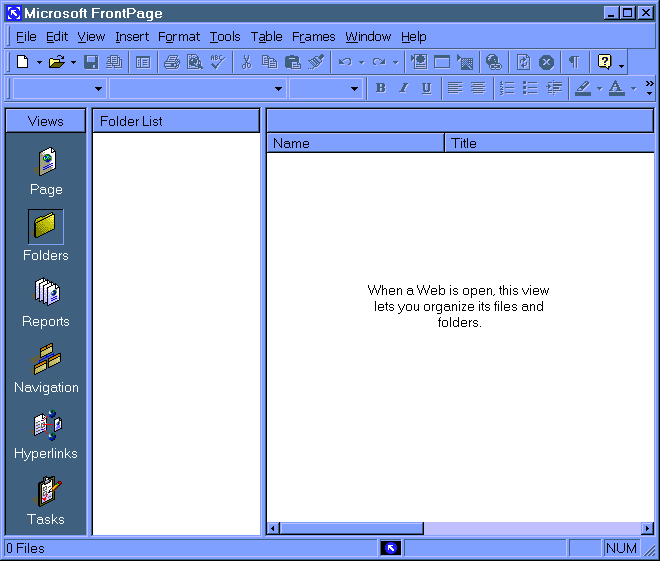The height and width of the screenshot is (561, 660).
Task: Click the Title column header
Action: tap(548, 143)
